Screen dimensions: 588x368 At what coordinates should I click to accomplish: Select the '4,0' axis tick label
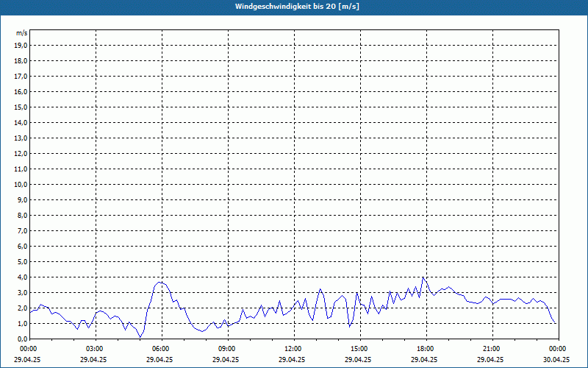click(x=24, y=277)
